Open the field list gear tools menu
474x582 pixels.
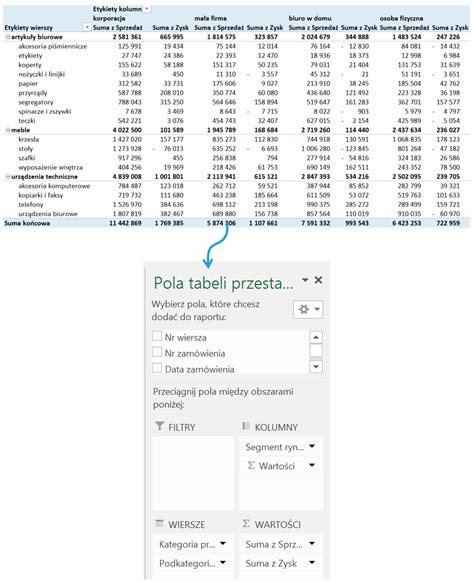tap(308, 309)
